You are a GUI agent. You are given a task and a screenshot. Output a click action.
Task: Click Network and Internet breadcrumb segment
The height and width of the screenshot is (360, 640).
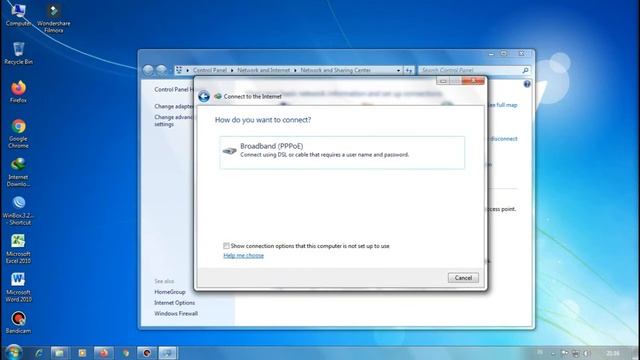[x=264, y=70]
